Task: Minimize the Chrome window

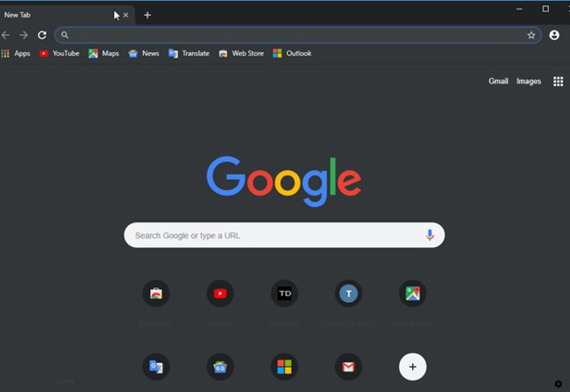Action: pyautogui.click(x=519, y=9)
